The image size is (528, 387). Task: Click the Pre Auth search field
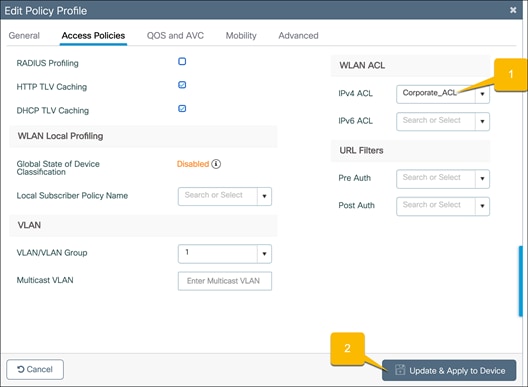(x=436, y=179)
